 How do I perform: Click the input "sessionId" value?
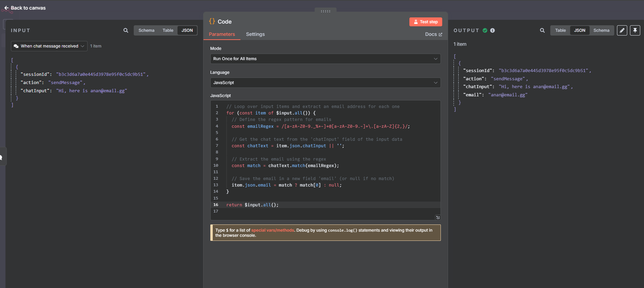point(101,74)
